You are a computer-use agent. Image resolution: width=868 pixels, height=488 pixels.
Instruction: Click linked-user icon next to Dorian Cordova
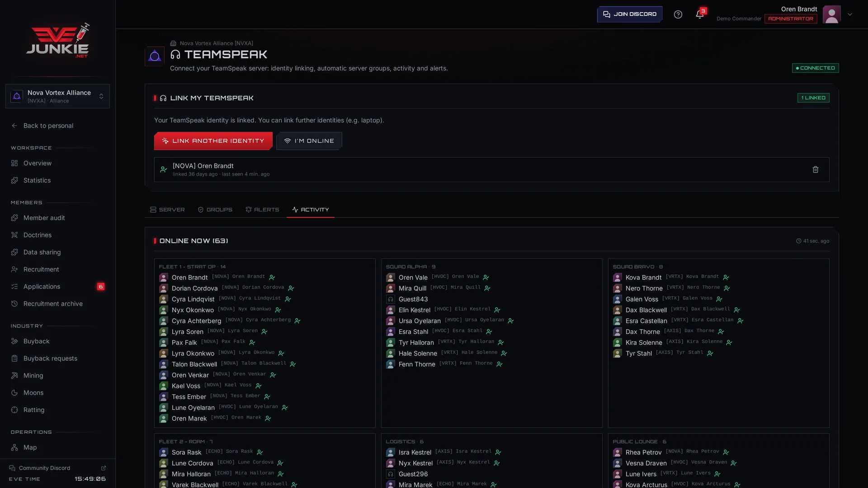pyautogui.click(x=291, y=288)
